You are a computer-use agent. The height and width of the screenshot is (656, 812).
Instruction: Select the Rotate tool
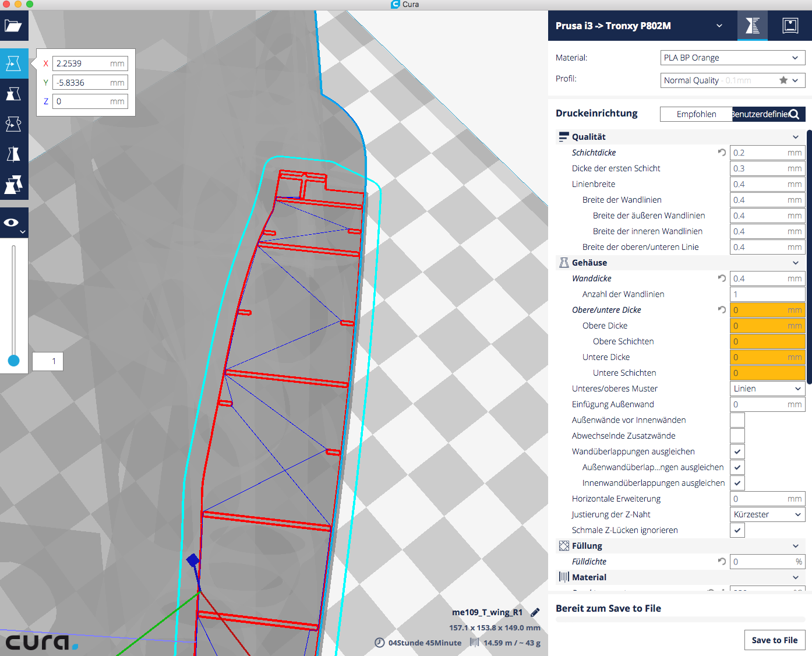(13, 124)
